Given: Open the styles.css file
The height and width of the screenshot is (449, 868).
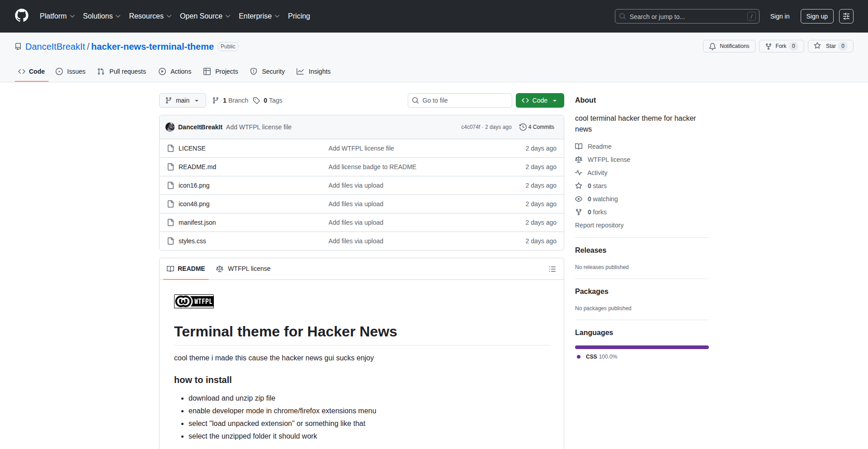Looking at the screenshot, I should click(192, 241).
